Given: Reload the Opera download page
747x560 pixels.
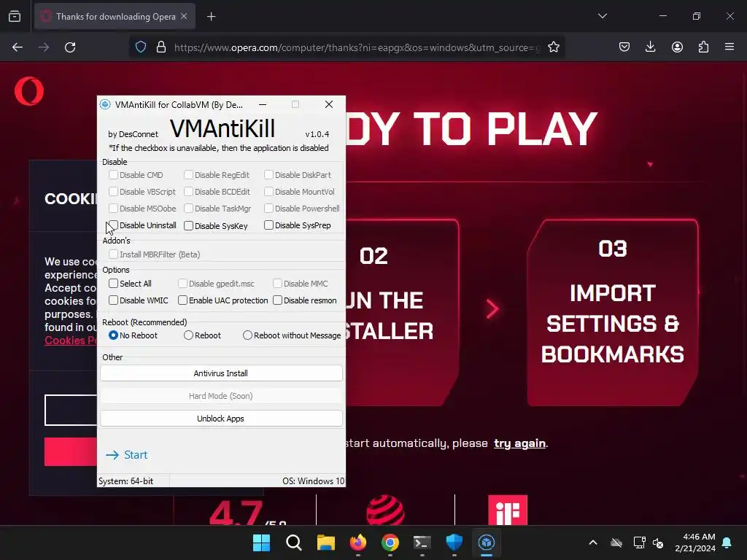Looking at the screenshot, I should pos(70,47).
